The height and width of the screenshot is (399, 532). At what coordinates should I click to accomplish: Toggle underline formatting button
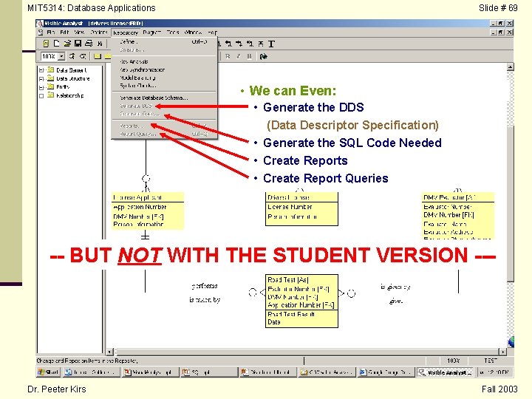tap(250, 56)
